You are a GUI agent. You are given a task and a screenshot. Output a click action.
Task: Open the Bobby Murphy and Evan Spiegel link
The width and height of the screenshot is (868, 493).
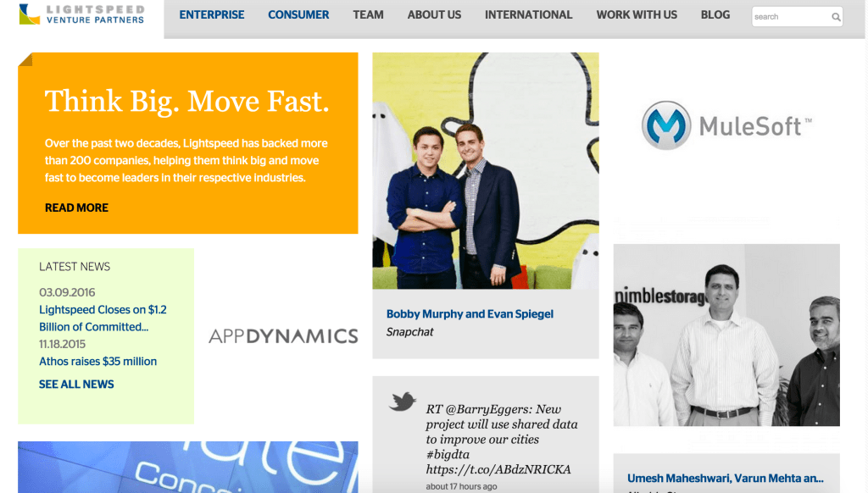470,313
